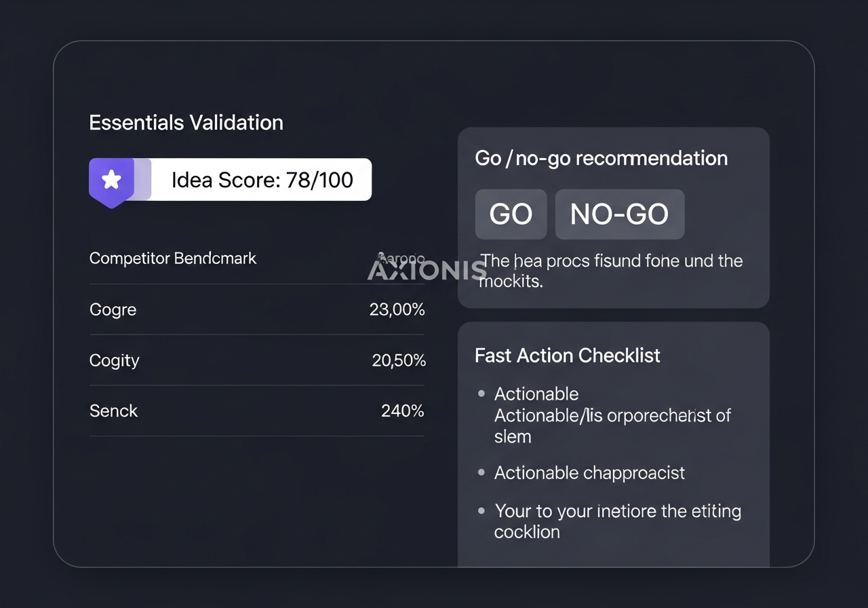
Task: Click the Fast Action Checklist panel header
Action: tap(568, 356)
